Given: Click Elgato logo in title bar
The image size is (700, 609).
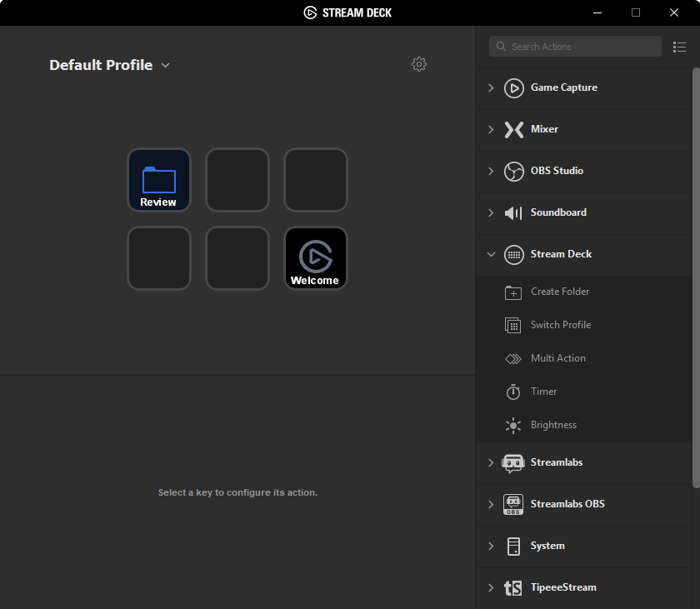Looking at the screenshot, I should (310, 12).
